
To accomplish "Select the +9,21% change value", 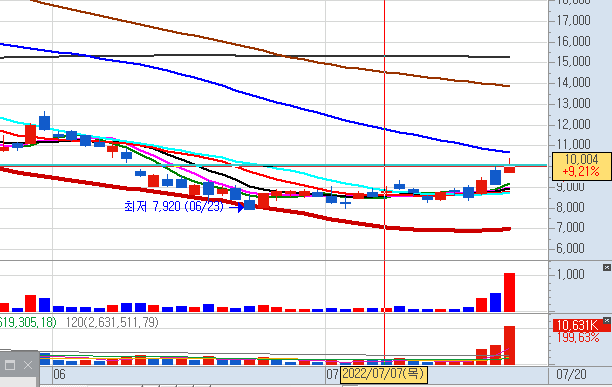I will point(581,171).
